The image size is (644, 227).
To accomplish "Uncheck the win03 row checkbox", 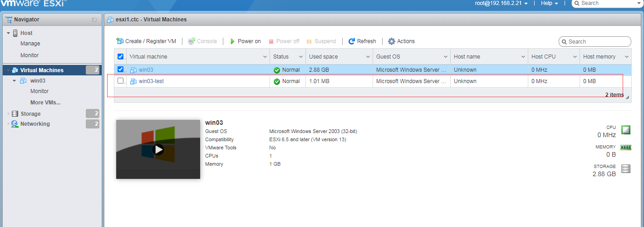I will point(120,69).
